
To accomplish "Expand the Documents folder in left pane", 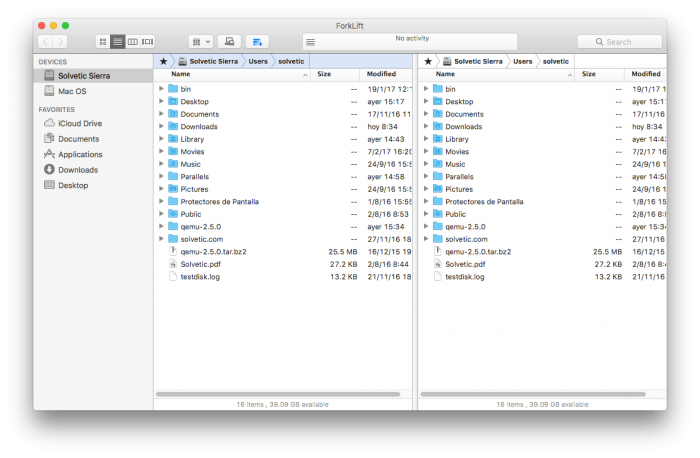I will 161,114.
